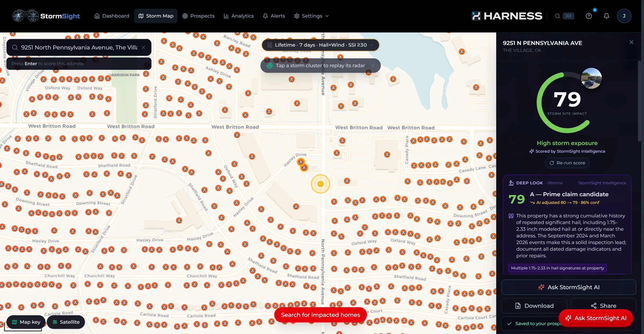Open the Prospects page
This screenshot has height=334, width=644.
pos(199,16)
